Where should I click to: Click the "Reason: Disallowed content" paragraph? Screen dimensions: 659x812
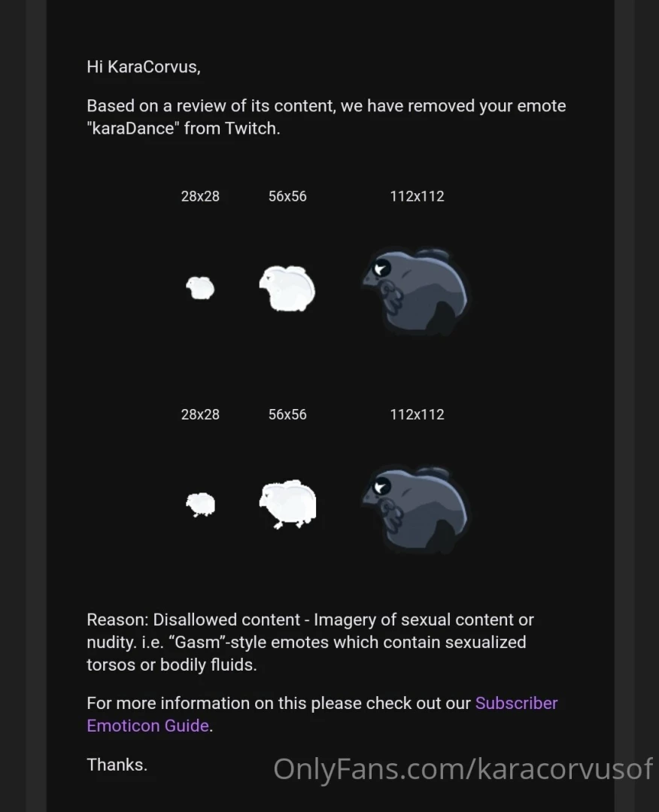311,641
